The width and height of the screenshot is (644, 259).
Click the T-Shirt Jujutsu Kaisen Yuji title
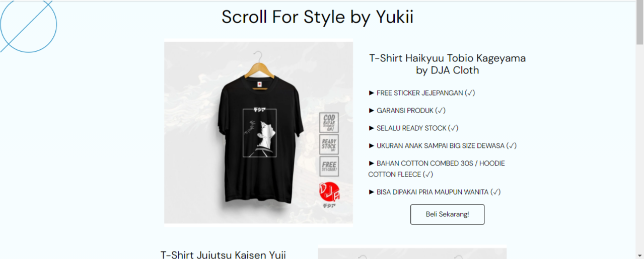pos(223,254)
